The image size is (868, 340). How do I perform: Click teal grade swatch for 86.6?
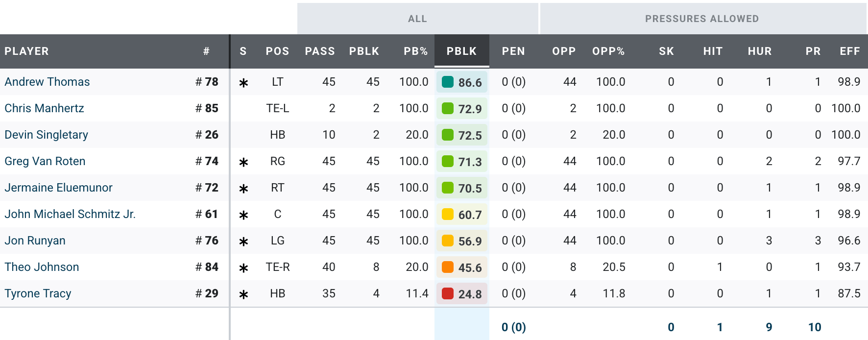[448, 82]
